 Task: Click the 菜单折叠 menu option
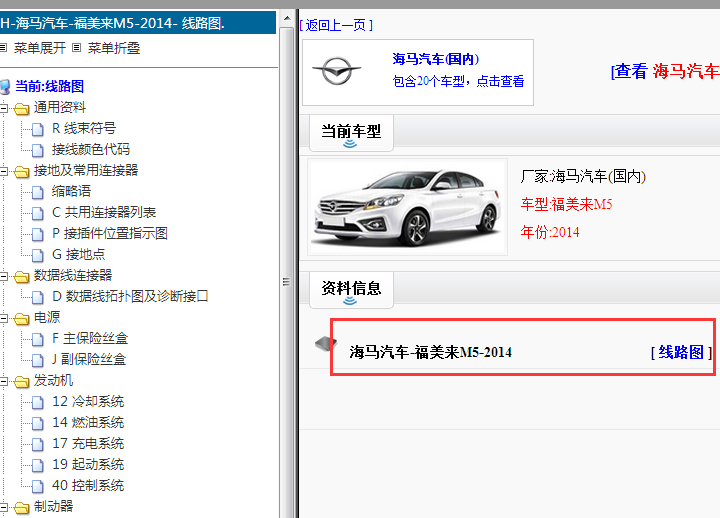(x=114, y=48)
